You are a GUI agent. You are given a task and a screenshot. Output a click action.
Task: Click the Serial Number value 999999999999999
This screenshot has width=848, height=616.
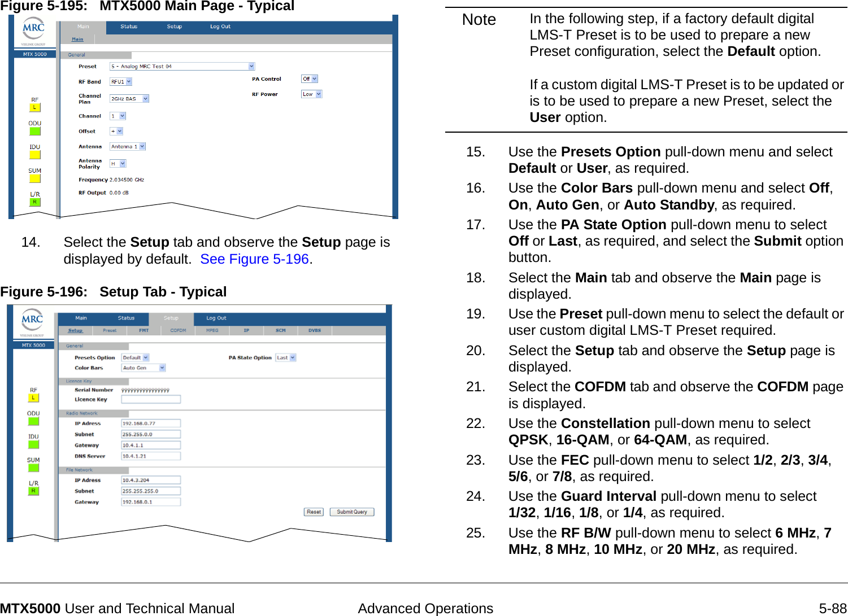tap(146, 390)
